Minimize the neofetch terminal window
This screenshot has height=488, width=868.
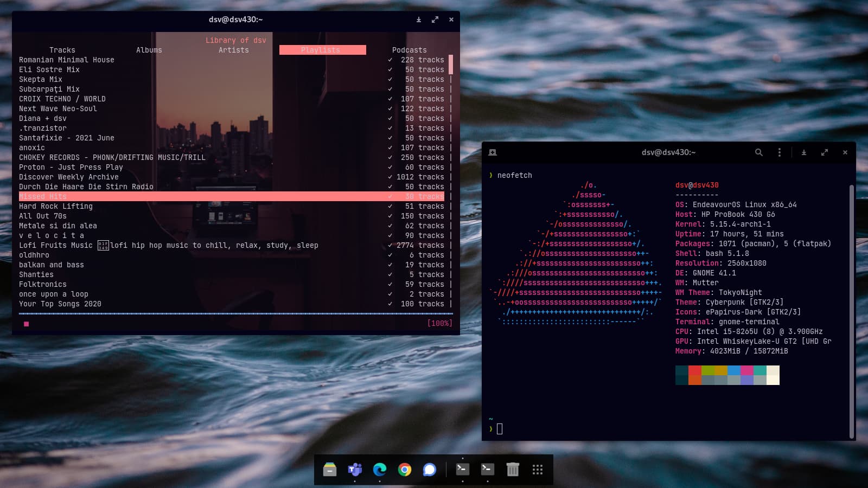click(x=804, y=152)
